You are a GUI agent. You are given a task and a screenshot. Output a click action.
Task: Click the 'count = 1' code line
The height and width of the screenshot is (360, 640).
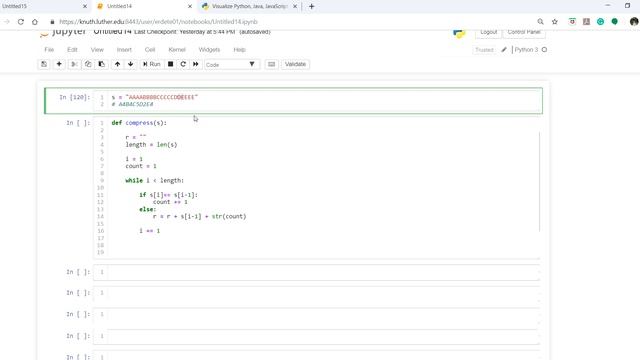pos(141,166)
